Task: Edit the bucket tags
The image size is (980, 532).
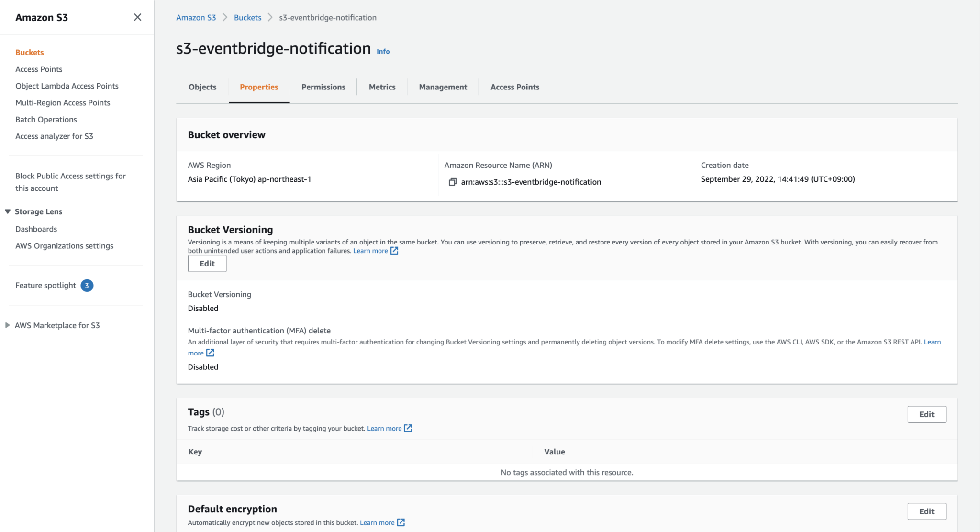Action: coord(926,414)
